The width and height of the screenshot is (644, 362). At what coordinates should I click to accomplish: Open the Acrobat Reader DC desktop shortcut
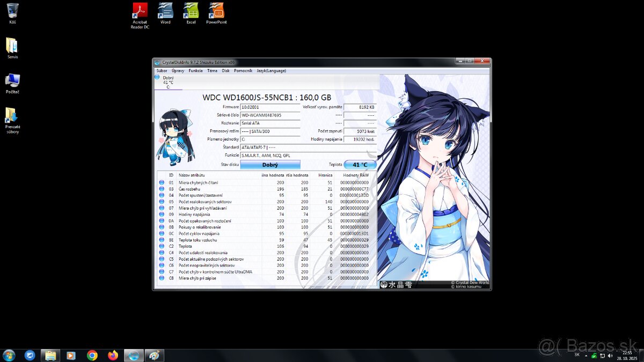140,11
